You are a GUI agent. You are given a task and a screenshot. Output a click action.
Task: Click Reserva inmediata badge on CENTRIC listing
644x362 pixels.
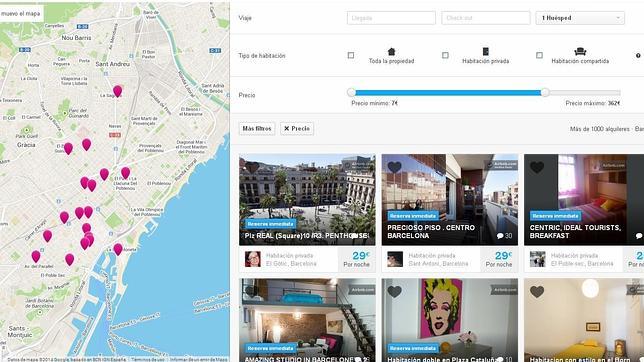coord(555,216)
